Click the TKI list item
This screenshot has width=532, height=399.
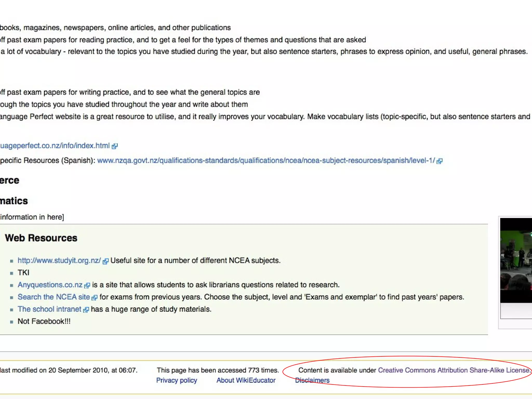point(23,273)
